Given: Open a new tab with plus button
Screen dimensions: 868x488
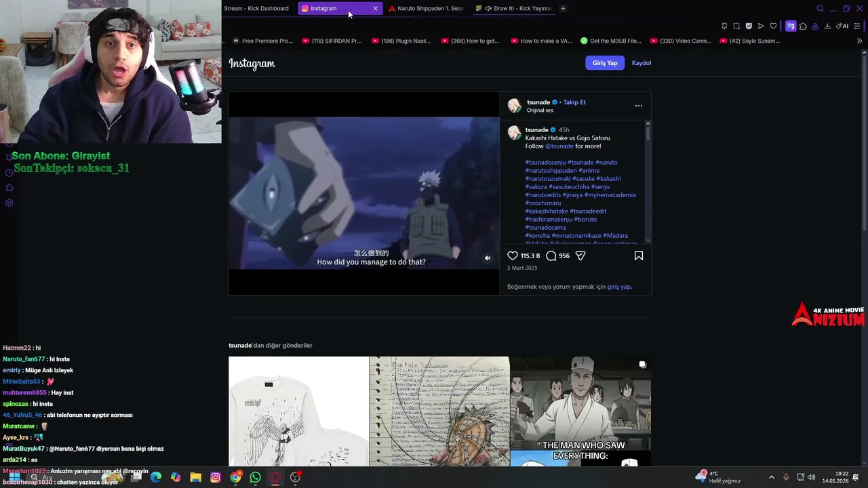Looking at the screenshot, I should pyautogui.click(x=563, y=9).
